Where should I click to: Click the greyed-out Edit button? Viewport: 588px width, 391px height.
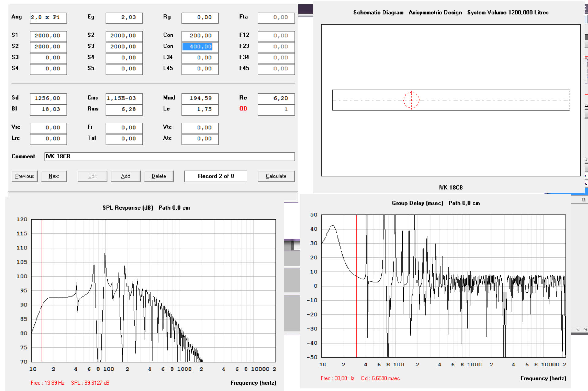pos(92,176)
